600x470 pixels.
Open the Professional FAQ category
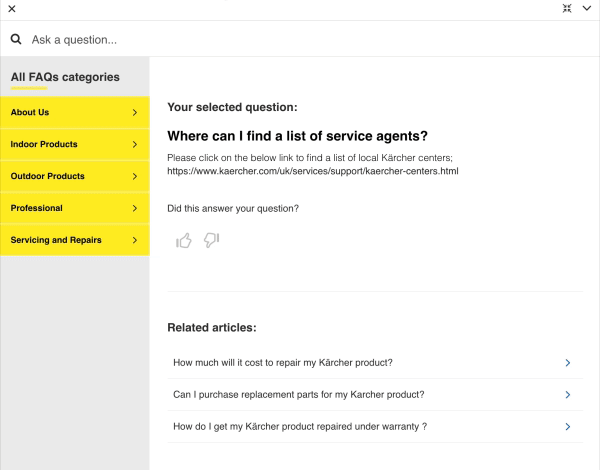[x=75, y=208]
